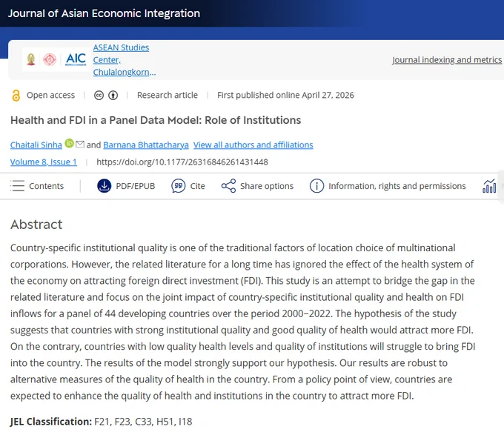Viewport: 504px width, 435px height.
Task: Click the CC attribution person icon
Action: [113, 96]
